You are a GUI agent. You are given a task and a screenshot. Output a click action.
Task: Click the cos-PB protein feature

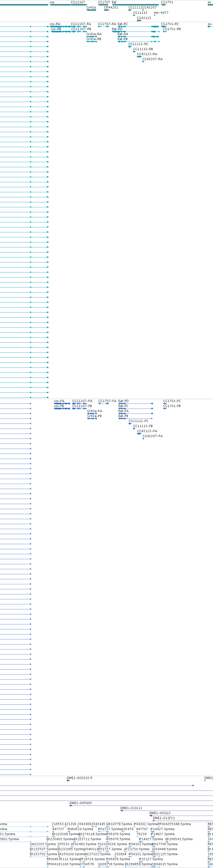pos(62,409)
